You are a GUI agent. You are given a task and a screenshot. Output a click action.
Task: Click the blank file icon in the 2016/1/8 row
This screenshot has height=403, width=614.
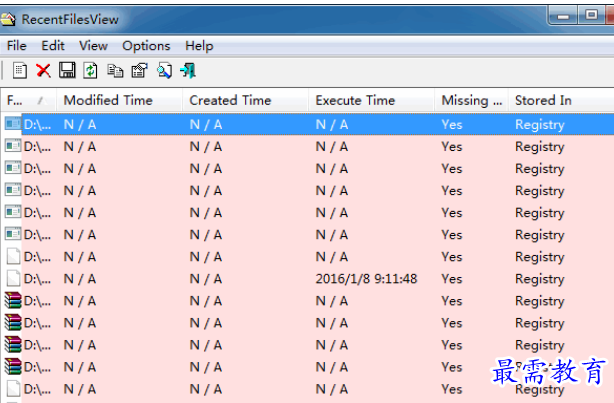coord(13,278)
